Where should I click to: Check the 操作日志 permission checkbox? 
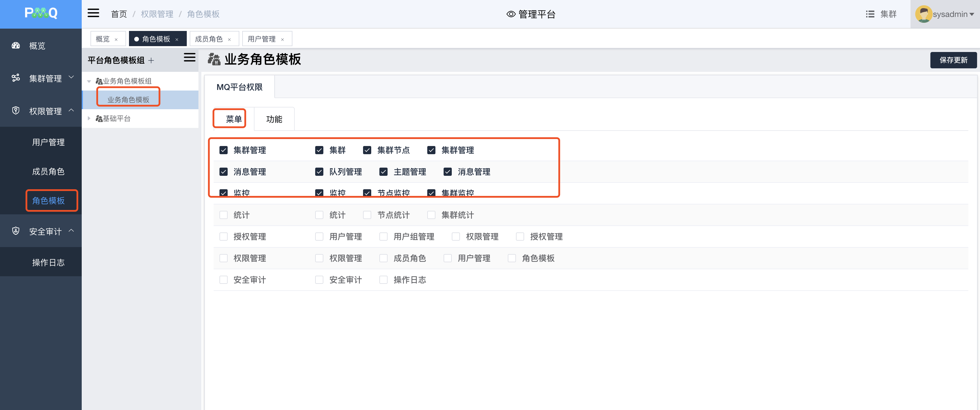tap(383, 280)
